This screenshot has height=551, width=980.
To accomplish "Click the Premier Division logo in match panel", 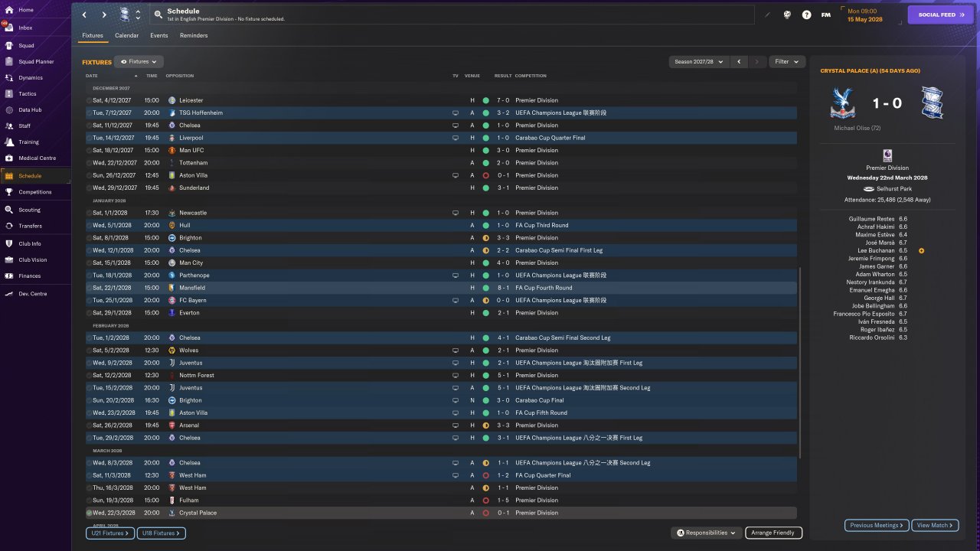I will [887, 155].
